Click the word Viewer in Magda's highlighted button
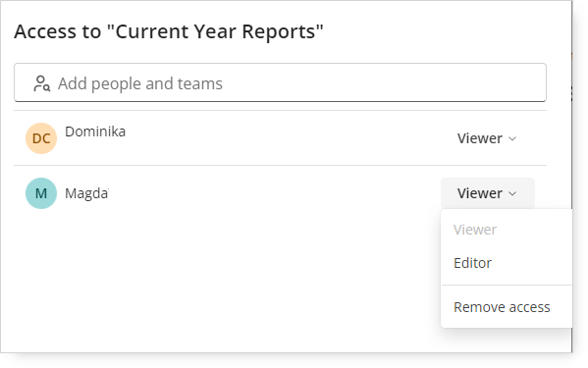588x368 pixels. [x=480, y=193]
